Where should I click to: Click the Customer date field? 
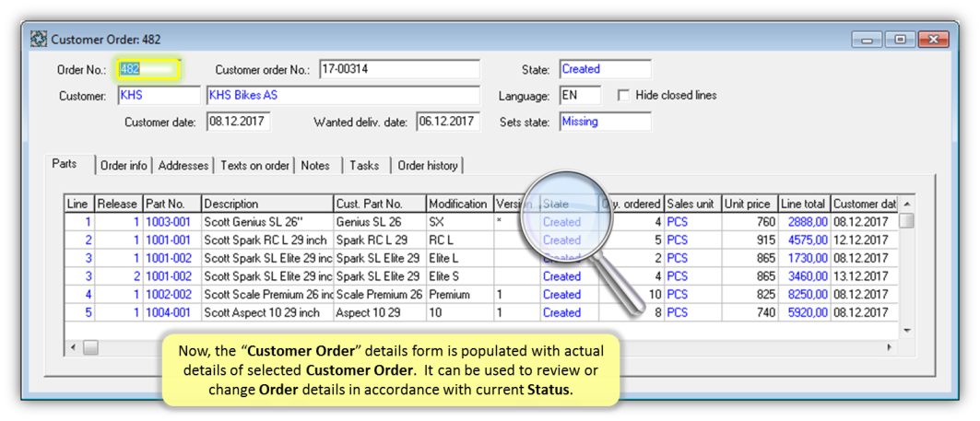pyautogui.click(x=239, y=122)
